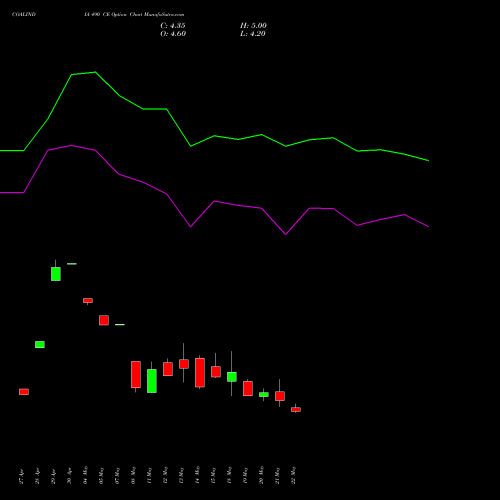Select the open value 'O: 4.60'
The height and width of the screenshot is (500, 500).
coord(173,34)
